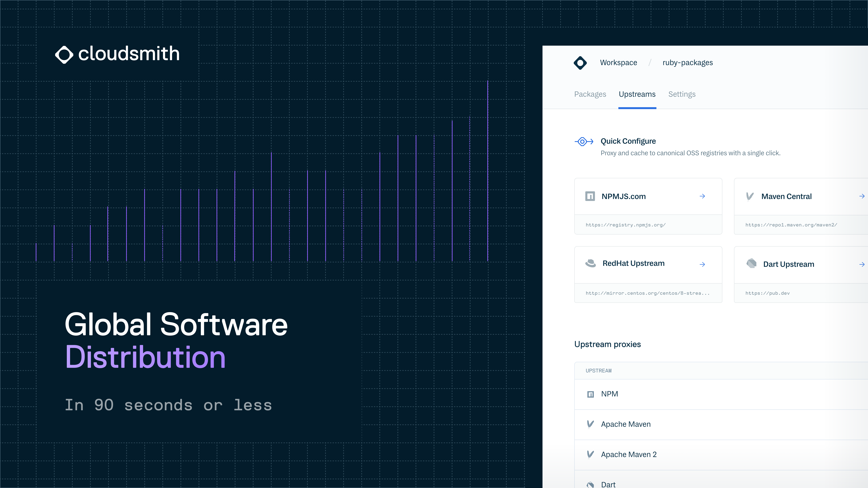Screen dimensions: 868x488
Task: Click the Quick Configure heading
Action: (628, 141)
